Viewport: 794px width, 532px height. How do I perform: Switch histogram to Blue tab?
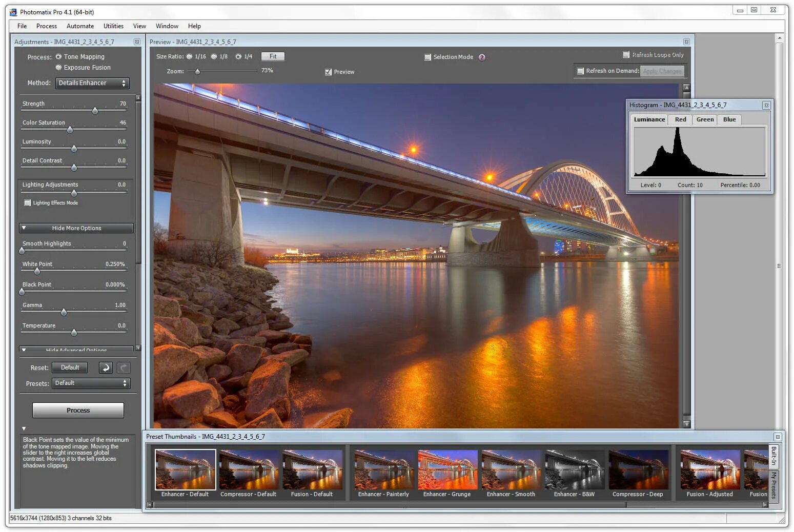click(729, 119)
